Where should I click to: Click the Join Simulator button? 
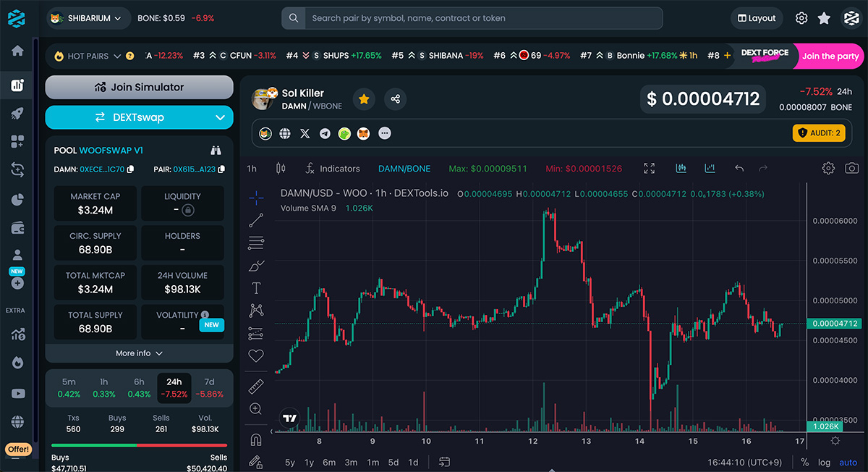[139, 87]
